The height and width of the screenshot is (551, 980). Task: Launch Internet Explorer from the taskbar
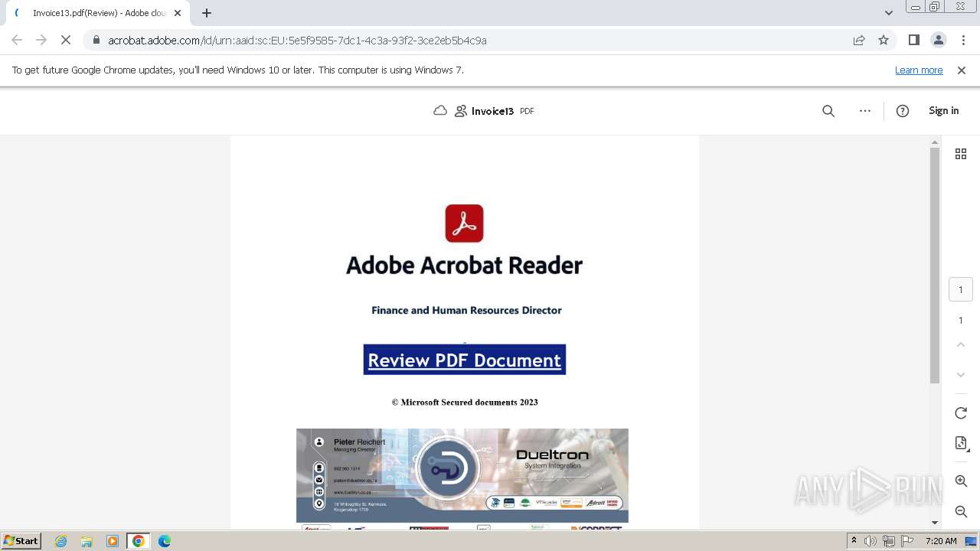60,541
